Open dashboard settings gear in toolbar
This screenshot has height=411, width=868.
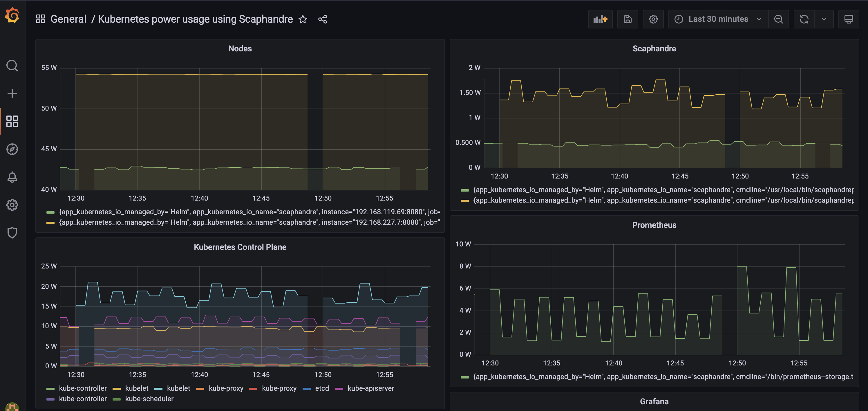(653, 19)
